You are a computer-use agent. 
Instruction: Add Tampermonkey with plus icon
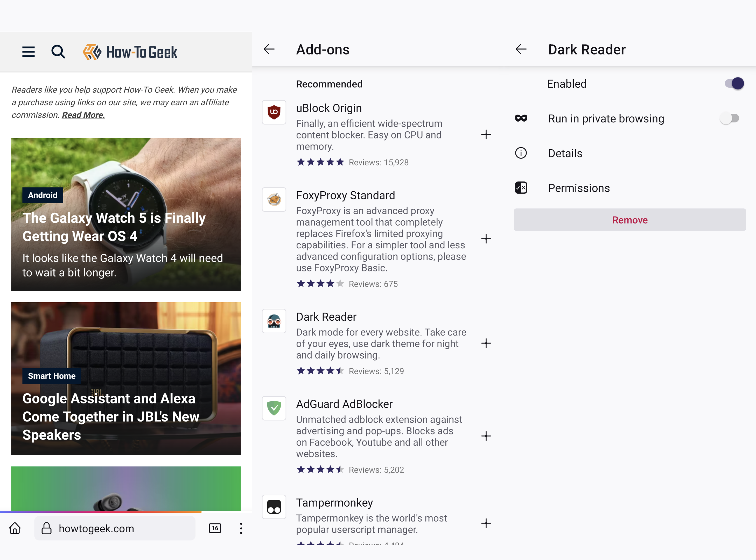[486, 523]
